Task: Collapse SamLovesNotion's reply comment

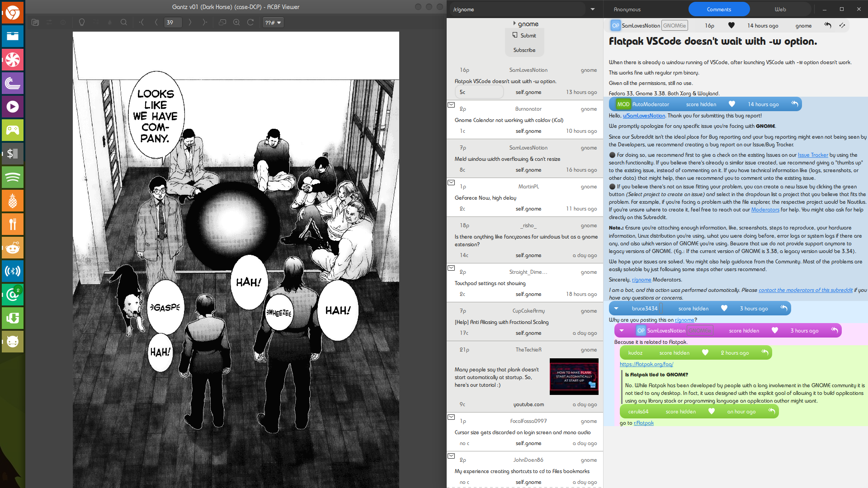Action: click(622, 331)
